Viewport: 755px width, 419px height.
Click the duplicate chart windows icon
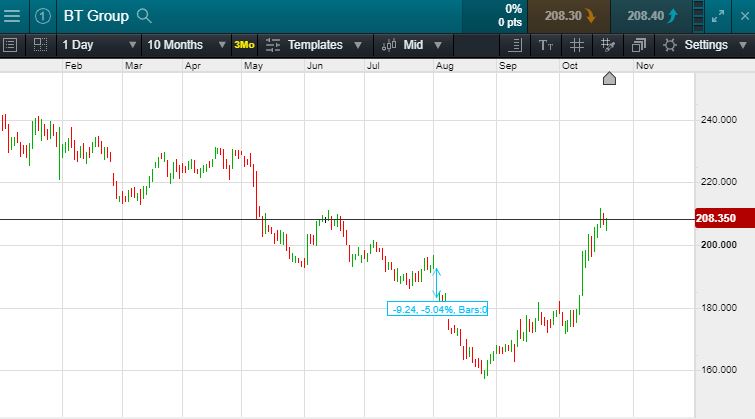pos(639,45)
